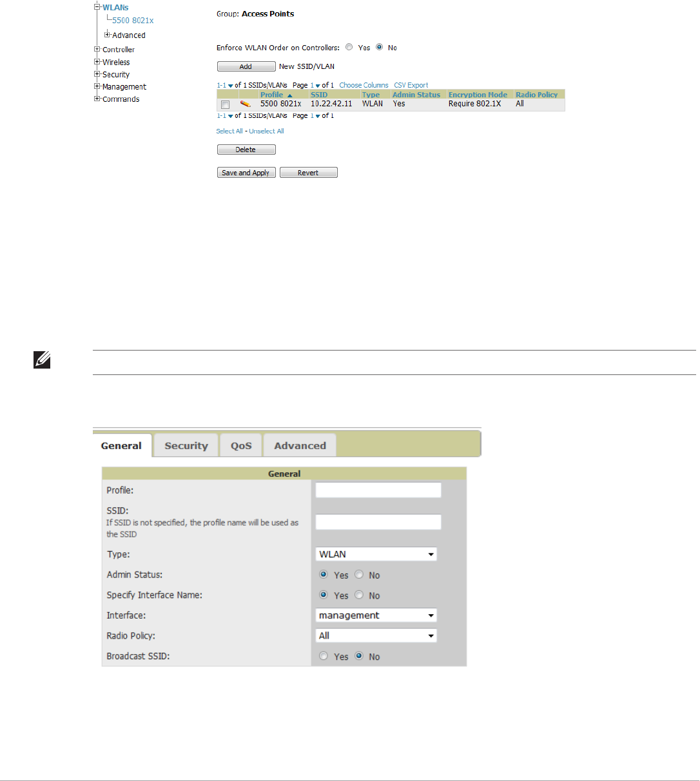Sort by the Type column header
Image resolution: width=700 pixels, height=781 pixels.
[371, 95]
